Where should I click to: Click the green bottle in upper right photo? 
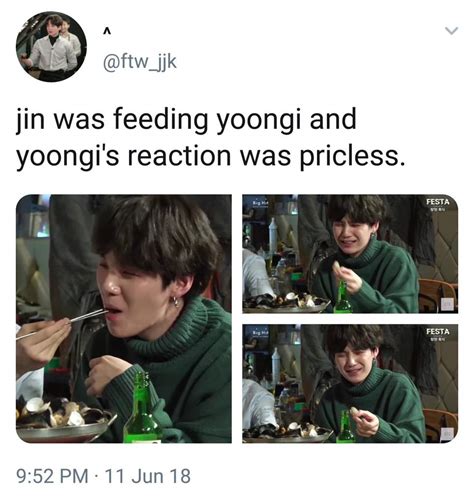tap(343, 297)
